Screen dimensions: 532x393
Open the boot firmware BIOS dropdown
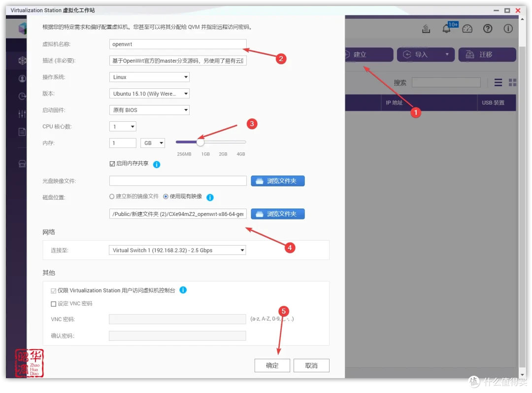coord(149,110)
